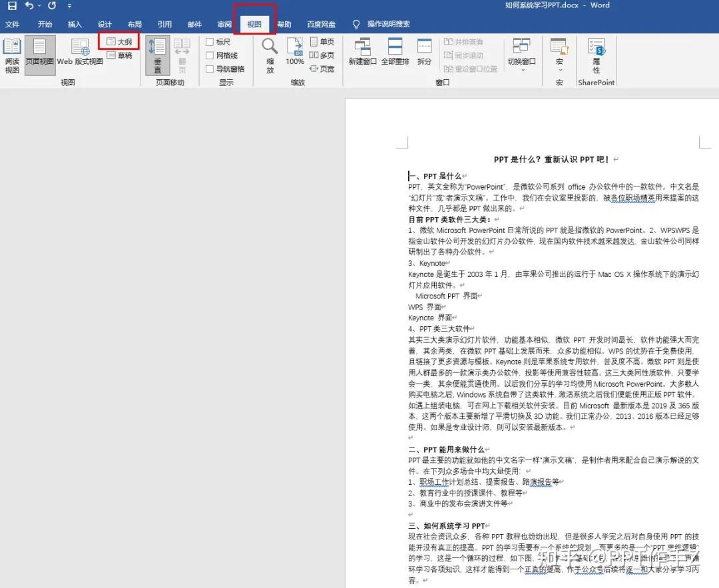Viewport: 719px width, 588px height.
Task: Select Web Layout view (Web版式视图)
Action: coord(79,53)
